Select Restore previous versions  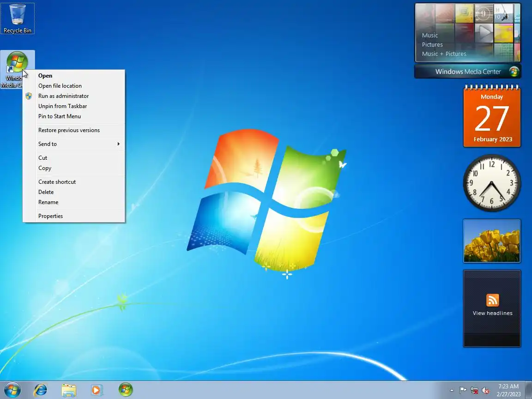coord(74,130)
